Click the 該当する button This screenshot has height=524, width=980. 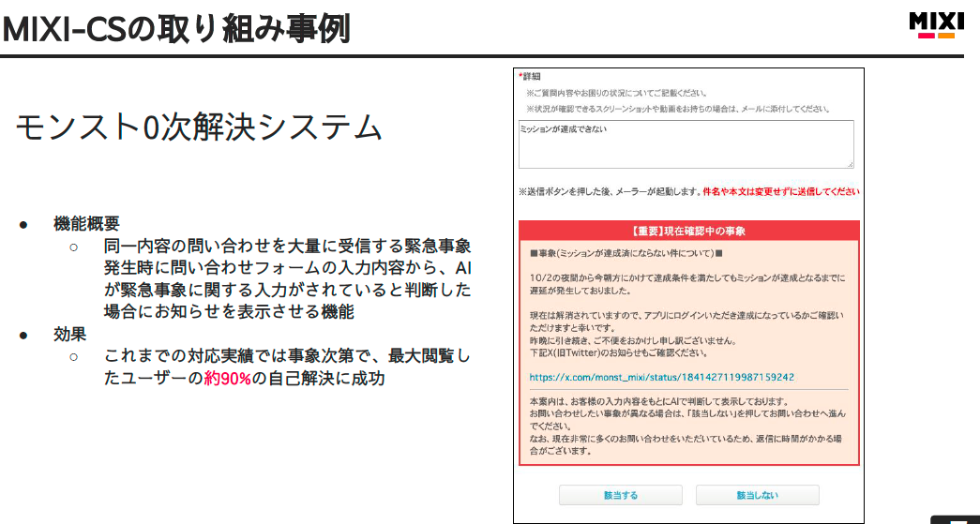coord(620,495)
